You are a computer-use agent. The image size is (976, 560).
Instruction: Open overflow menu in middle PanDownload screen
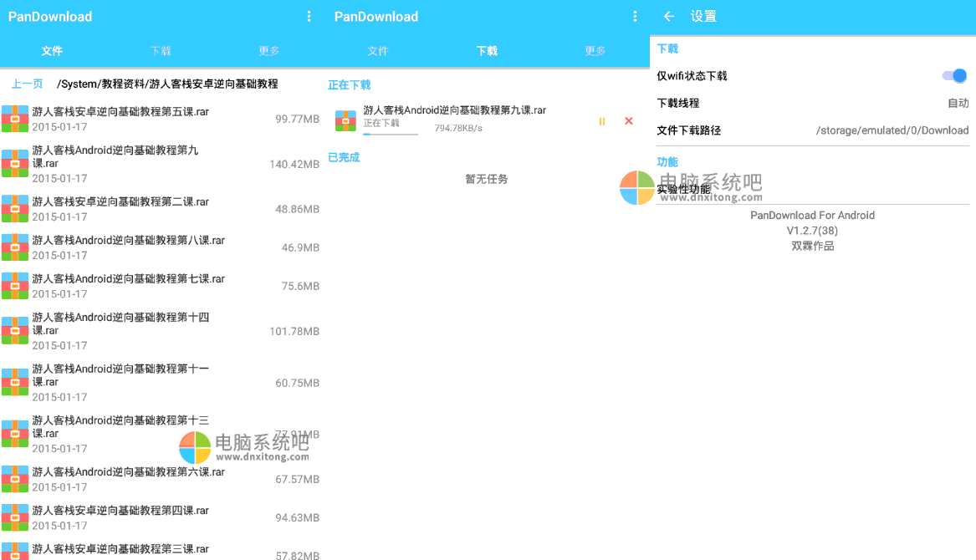[x=635, y=17]
